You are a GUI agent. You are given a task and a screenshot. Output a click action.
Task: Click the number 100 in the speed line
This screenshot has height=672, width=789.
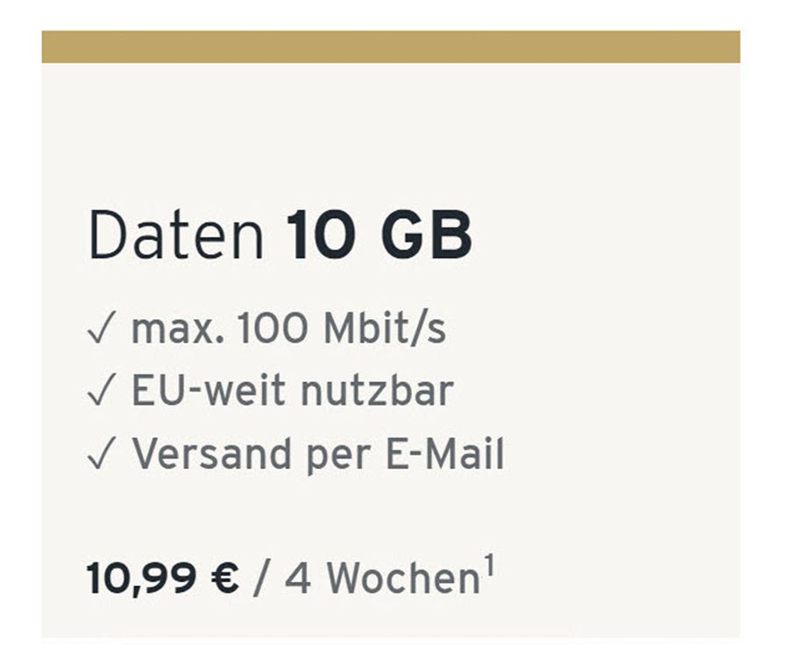[273, 329]
